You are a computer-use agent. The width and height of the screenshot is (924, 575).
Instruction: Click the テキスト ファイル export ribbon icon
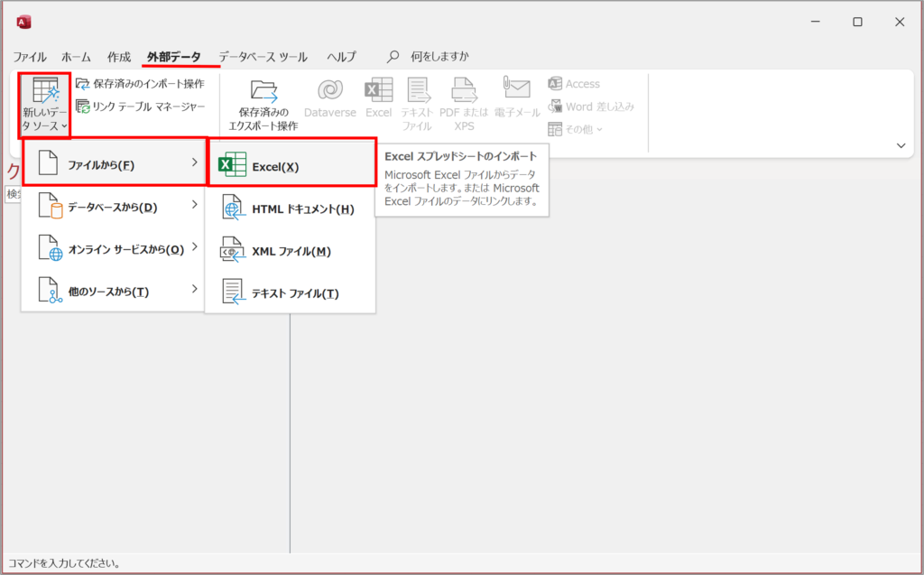(418, 89)
